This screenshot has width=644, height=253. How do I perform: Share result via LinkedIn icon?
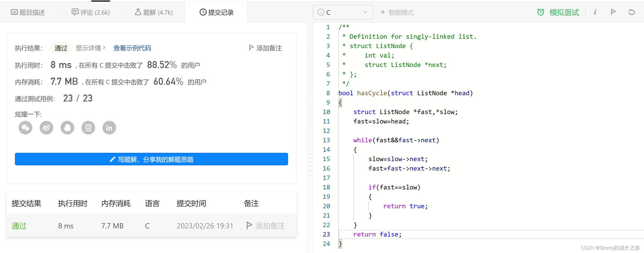[109, 128]
